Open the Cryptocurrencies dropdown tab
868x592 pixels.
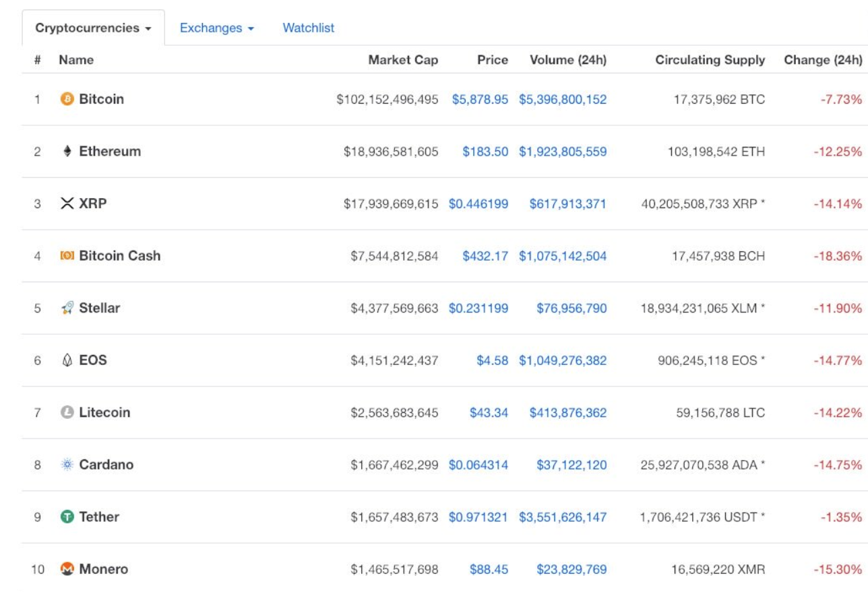pyautogui.click(x=93, y=28)
